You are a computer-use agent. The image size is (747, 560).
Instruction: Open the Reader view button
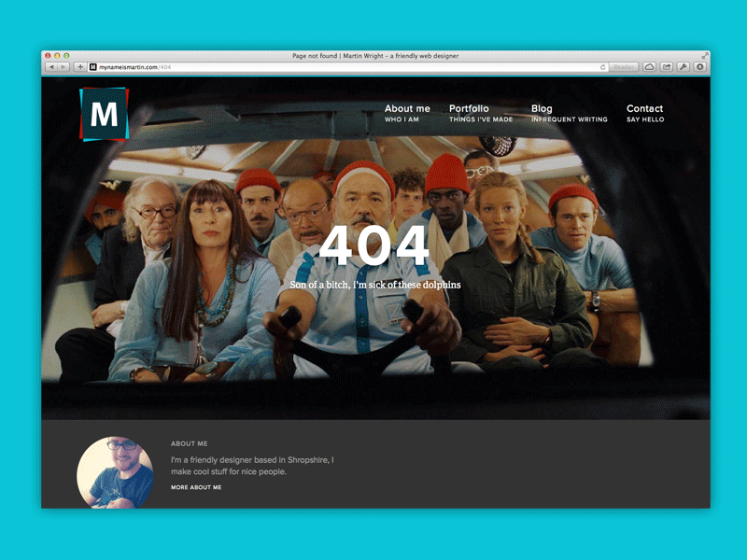click(x=624, y=67)
